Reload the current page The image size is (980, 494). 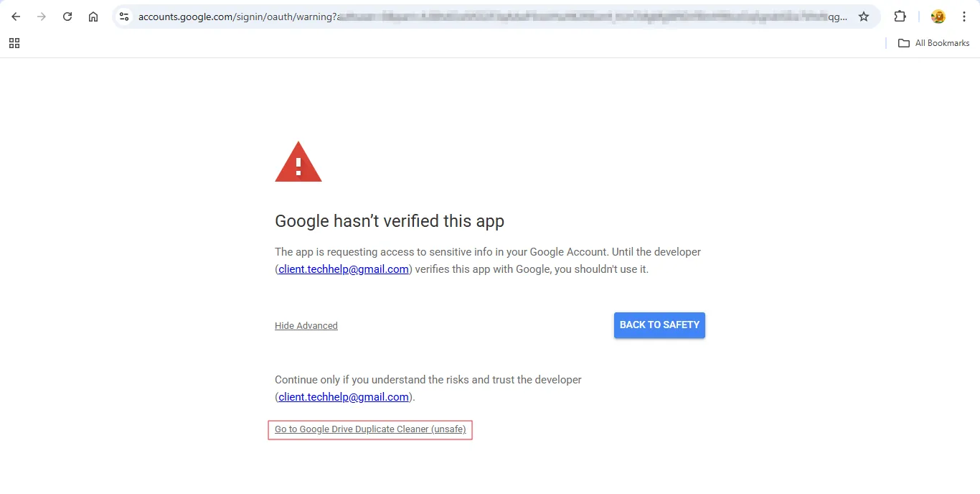click(x=67, y=17)
